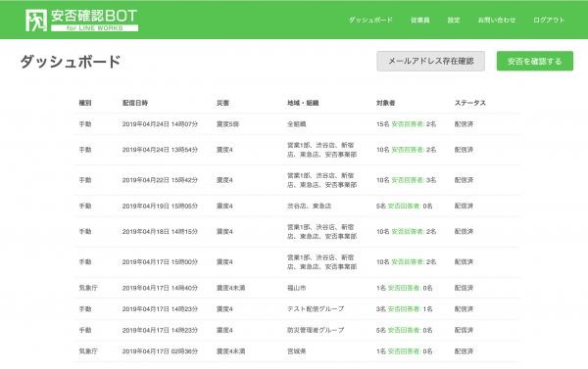Click the 震度5弱 disaster cell
The image size is (588, 369).
pos(227,124)
